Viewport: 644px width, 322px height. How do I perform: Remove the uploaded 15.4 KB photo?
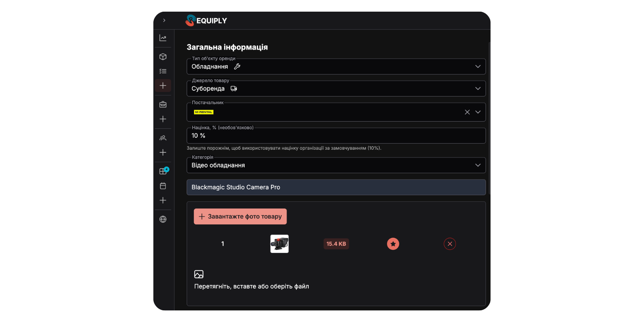click(450, 244)
